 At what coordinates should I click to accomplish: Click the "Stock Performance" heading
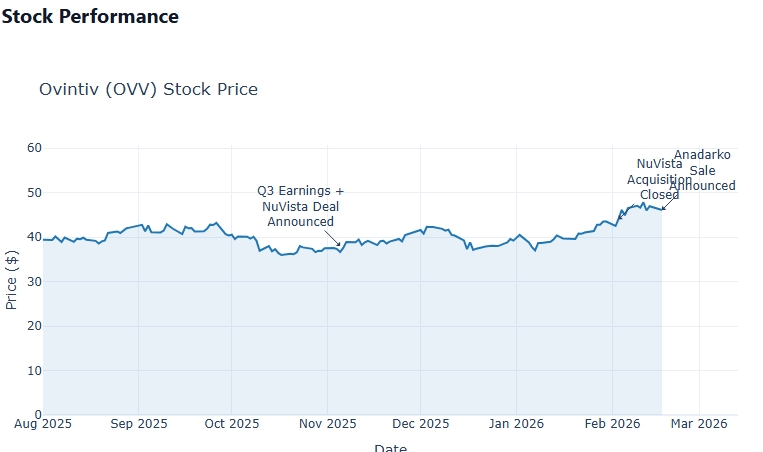[90, 17]
